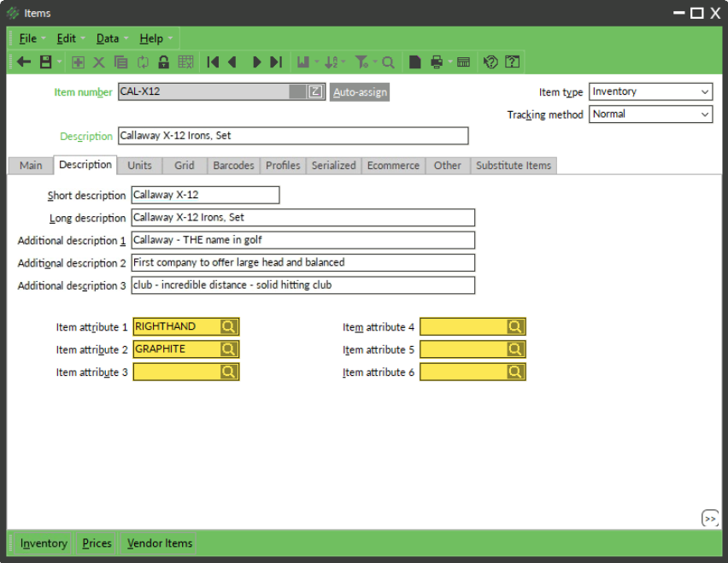The image size is (728, 563).
Task: Add a new item with plus icon
Action: pos(78,62)
